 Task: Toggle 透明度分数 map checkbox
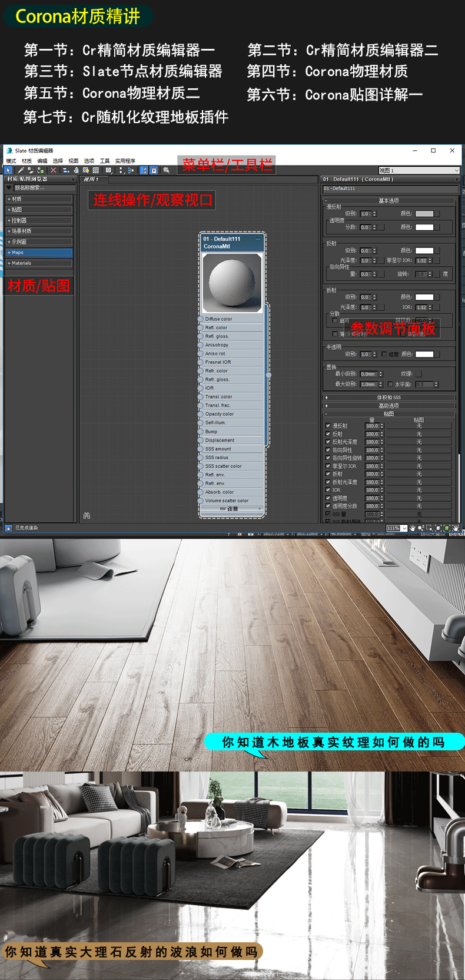328,506
